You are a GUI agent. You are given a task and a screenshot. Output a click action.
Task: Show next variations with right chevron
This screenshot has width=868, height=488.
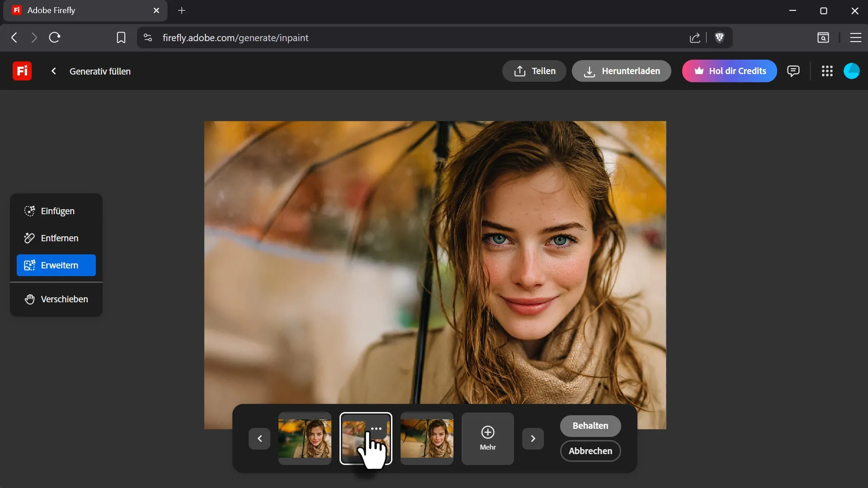pyautogui.click(x=533, y=438)
